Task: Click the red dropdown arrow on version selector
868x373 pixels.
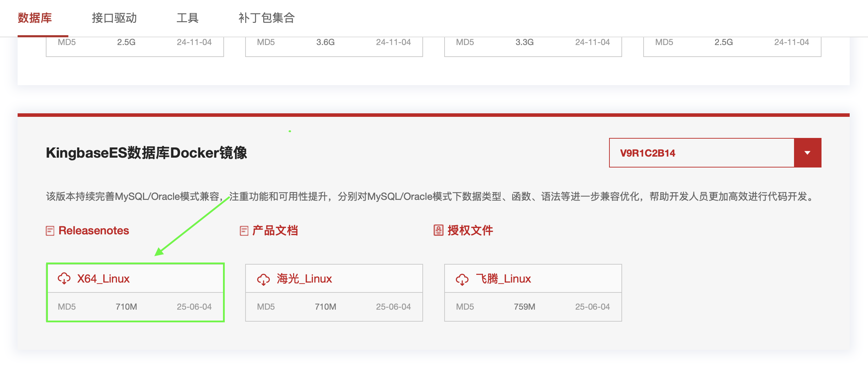Action: (x=807, y=153)
